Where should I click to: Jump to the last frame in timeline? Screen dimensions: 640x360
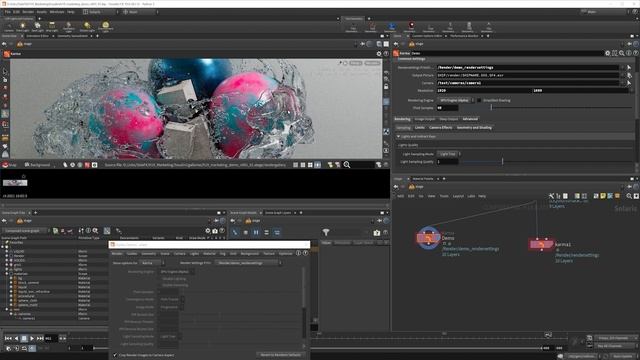click(40, 338)
